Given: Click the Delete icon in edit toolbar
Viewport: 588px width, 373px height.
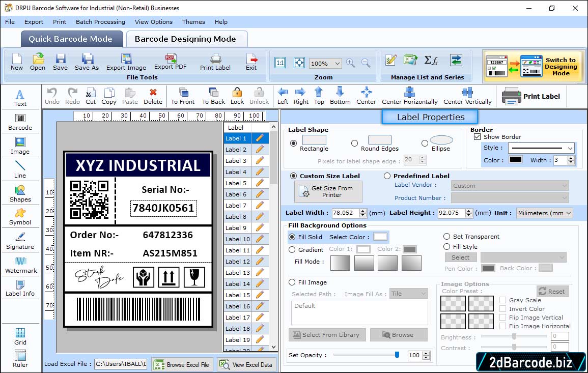Looking at the screenshot, I should [x=153, y=96].
